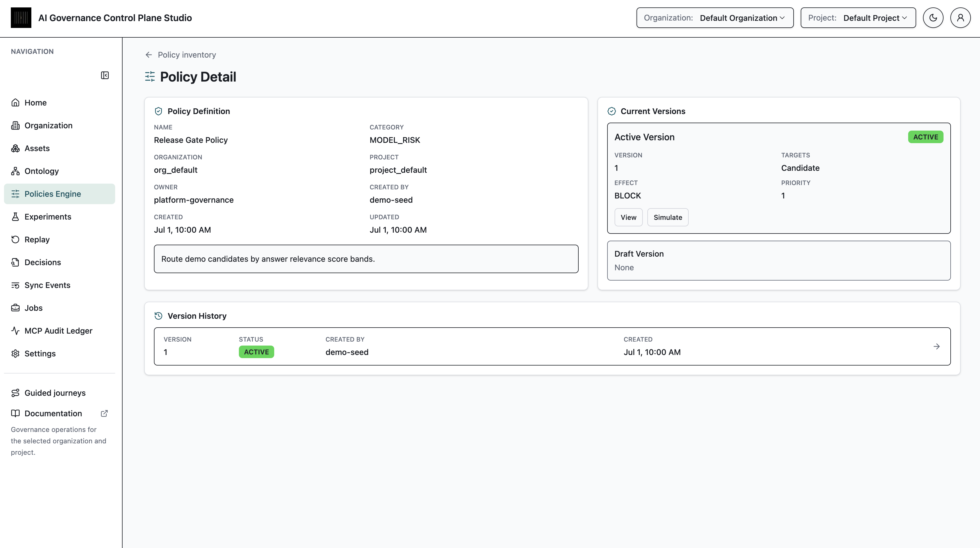Select Policies Engine in the sidebar

pos(59,194)
